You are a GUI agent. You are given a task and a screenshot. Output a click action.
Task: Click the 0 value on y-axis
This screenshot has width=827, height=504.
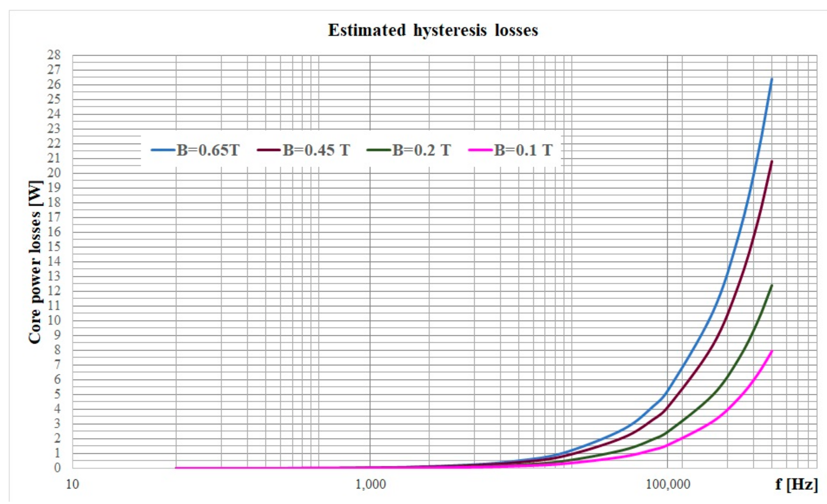coord(57,468)
